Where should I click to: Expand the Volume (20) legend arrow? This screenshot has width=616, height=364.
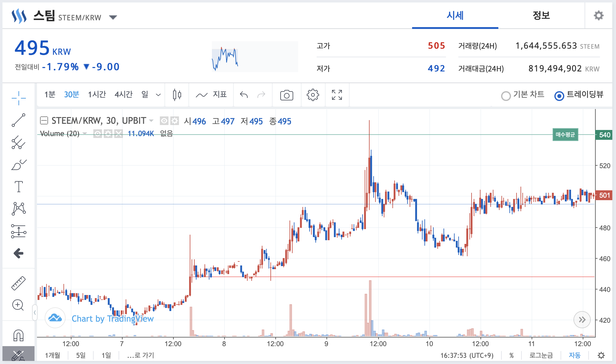coord(85,134)
